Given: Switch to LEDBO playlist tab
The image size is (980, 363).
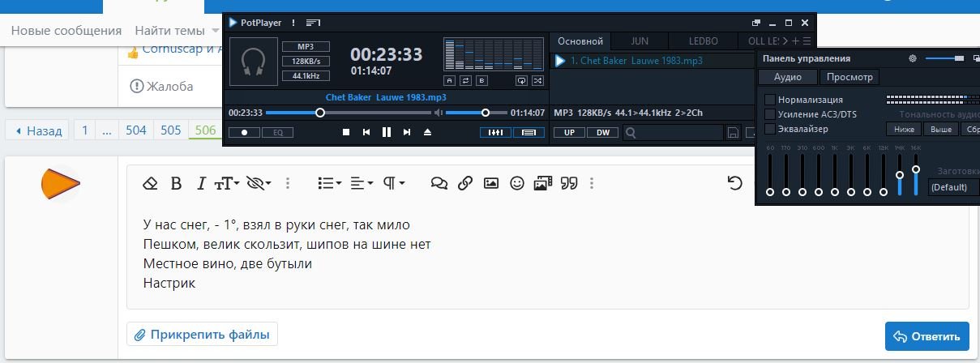Looking at the screenshot, I should coord(704,41).
